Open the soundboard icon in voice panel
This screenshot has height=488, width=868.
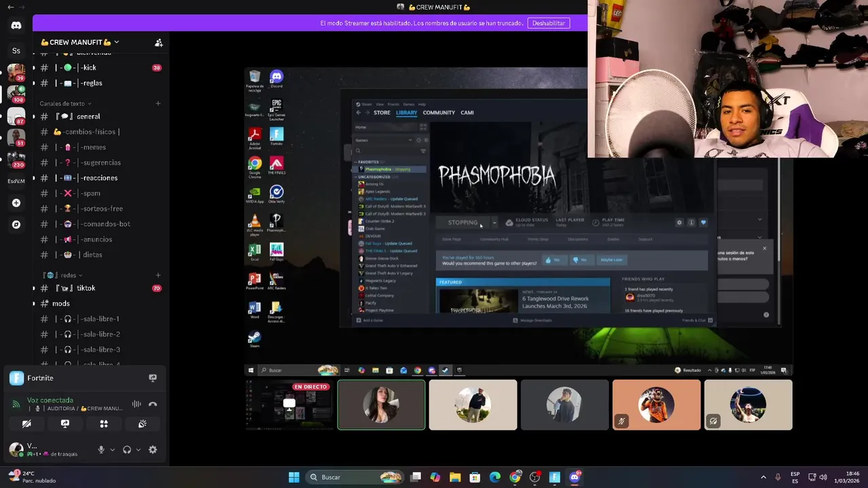(142, 424)
